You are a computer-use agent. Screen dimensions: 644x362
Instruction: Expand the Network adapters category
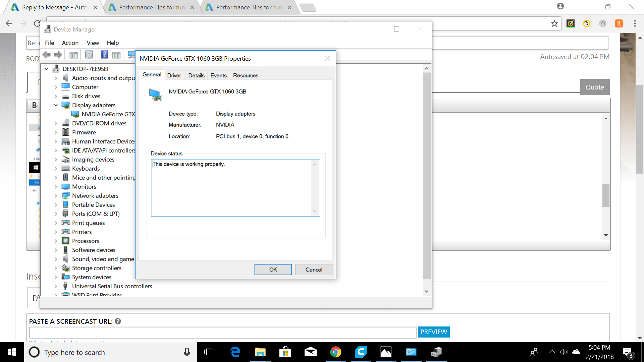56,196
